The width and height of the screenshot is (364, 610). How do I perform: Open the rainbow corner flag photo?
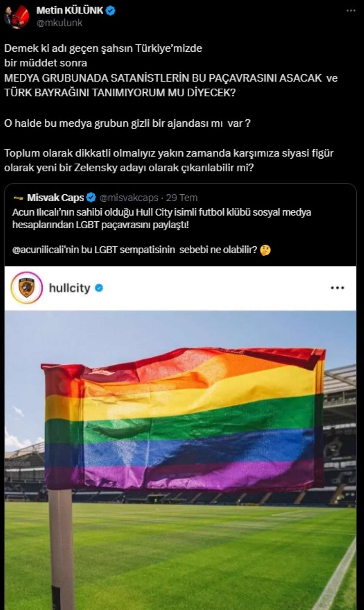click(x=180, y=460)
